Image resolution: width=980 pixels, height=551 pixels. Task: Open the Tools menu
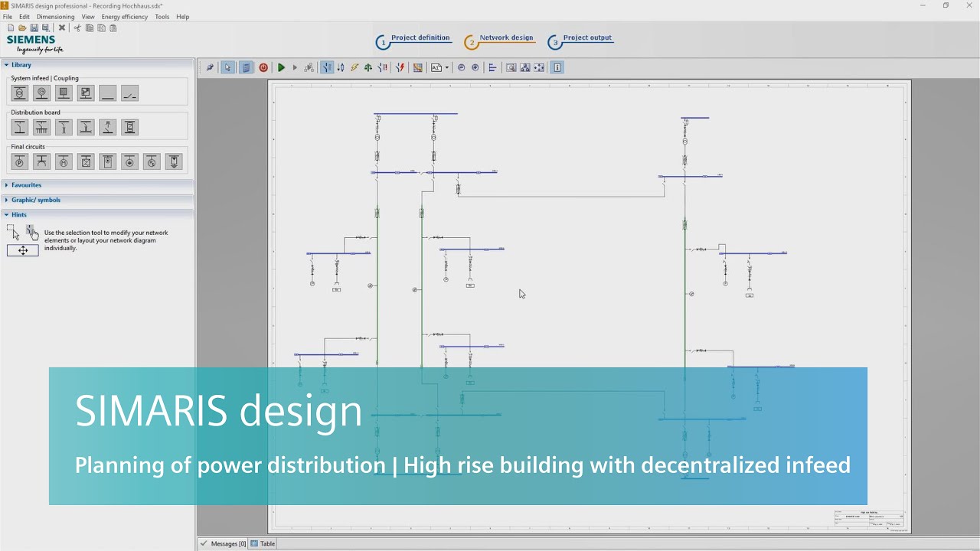coord(162,17)
